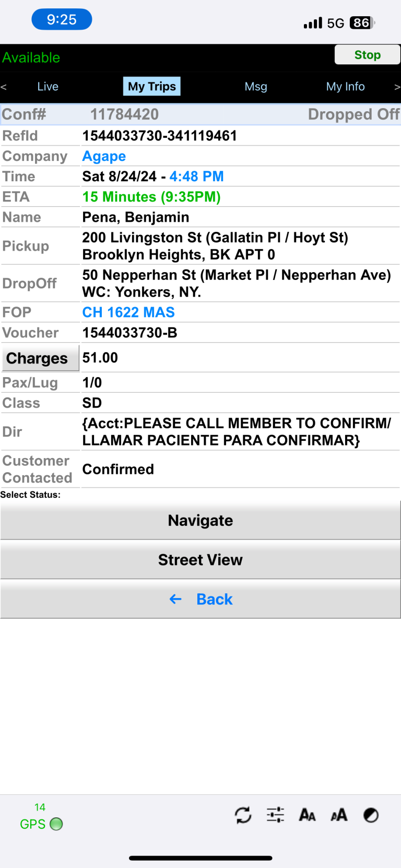Image resolution: width=401 pixels, height=868 pixels.
Task: Tap the CH 1622 MAS payment link
Action: [x=128, y=312]
